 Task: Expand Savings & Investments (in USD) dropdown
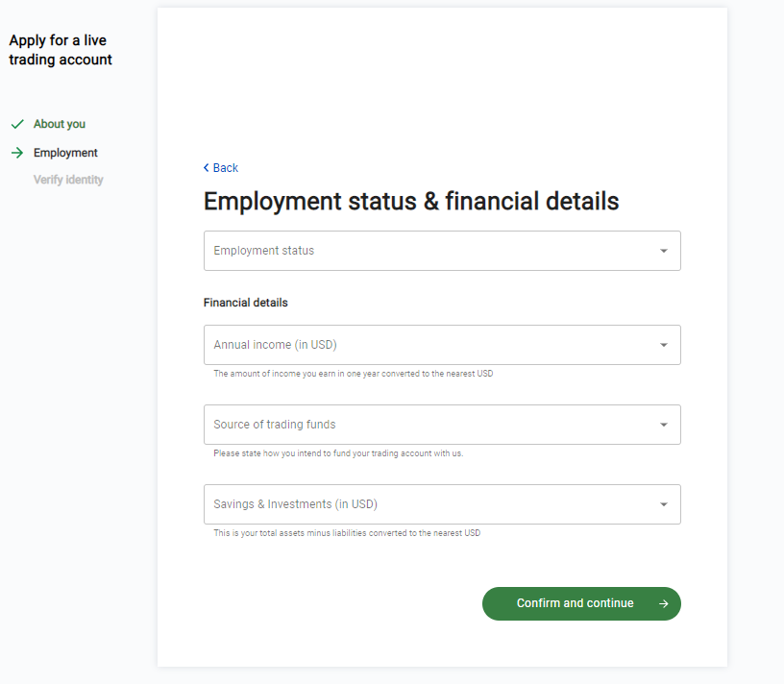432,504
